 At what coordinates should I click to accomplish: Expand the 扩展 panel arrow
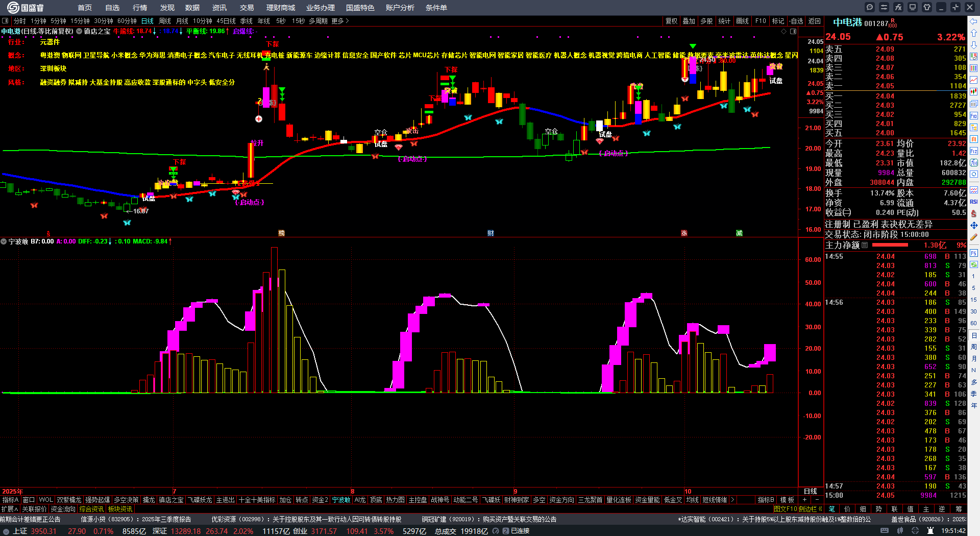pos(10,509)
